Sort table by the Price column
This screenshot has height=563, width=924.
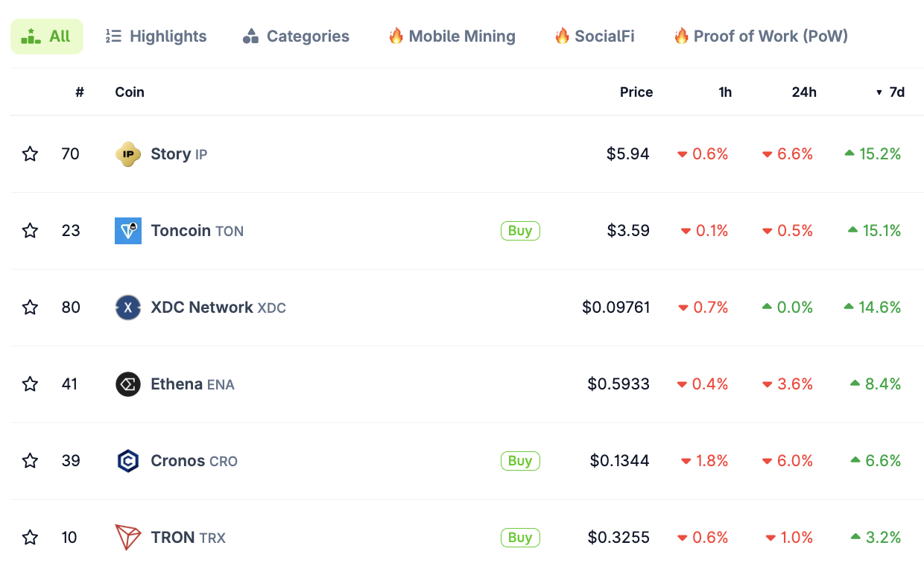click(636, 92)
